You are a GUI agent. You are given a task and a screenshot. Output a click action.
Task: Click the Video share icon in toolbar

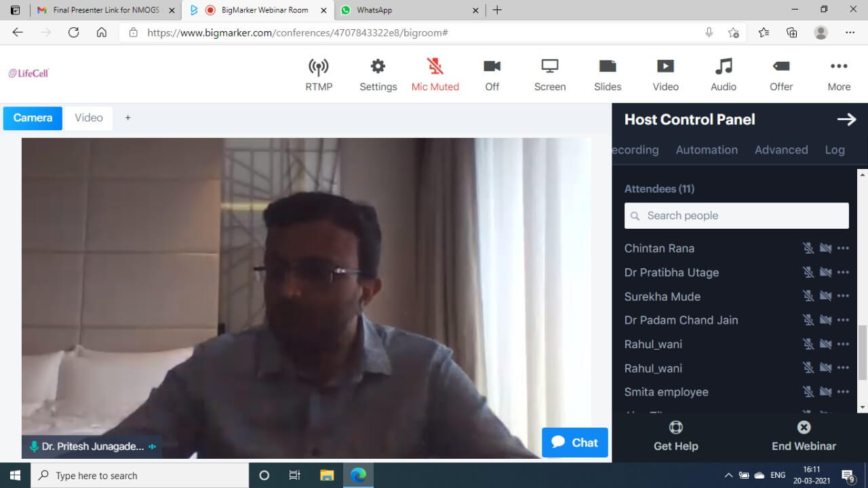pos(665,75)
